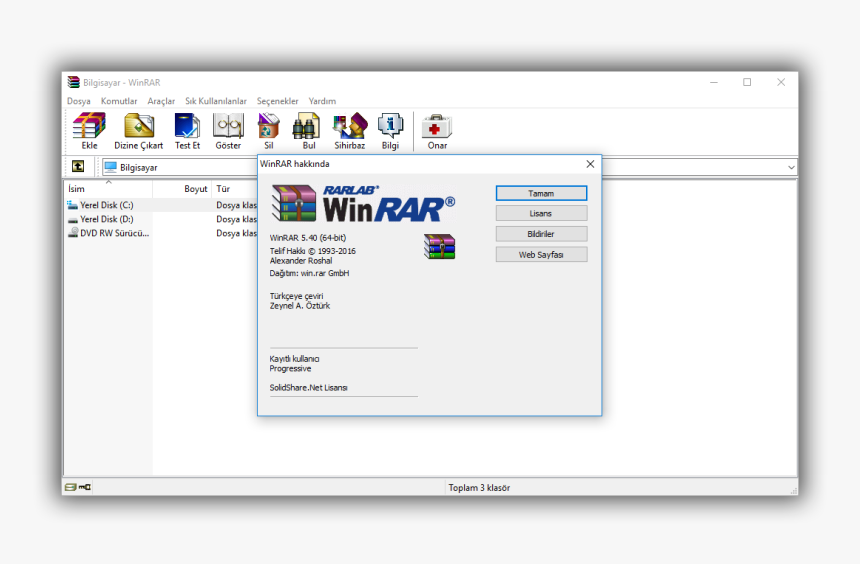Launch the Sihirbaz (Wizard) tool
The width and height of the screenshot is (860, 564).
[350, 126]
